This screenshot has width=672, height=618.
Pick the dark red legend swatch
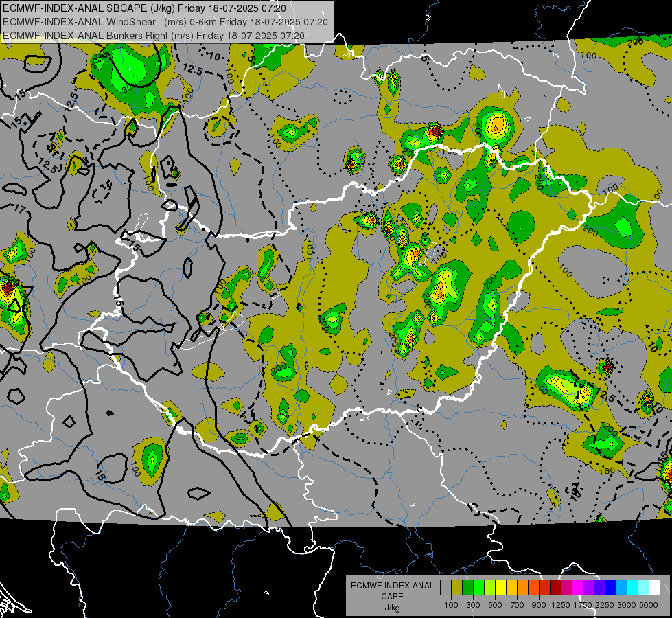(x=556, y=588)
